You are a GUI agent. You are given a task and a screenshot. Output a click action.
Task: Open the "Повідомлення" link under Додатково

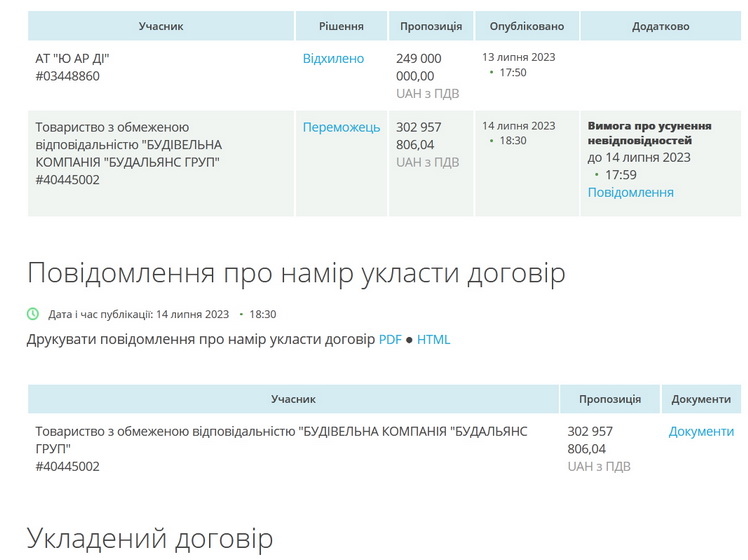[630, 192]
